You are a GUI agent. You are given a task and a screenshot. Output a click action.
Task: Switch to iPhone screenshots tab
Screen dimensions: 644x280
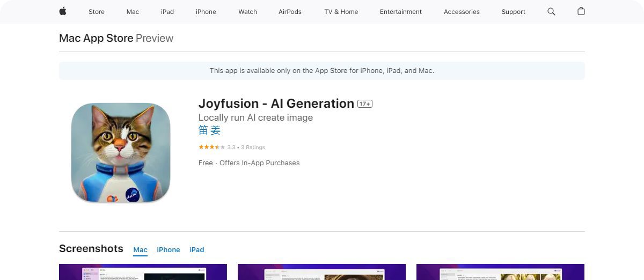coord(169,249)
